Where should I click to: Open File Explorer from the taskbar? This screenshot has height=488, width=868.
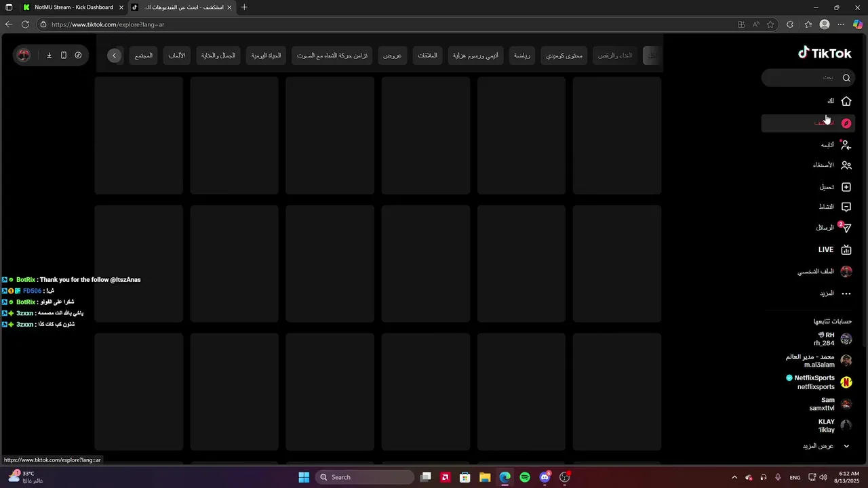(x=485, y=477)
